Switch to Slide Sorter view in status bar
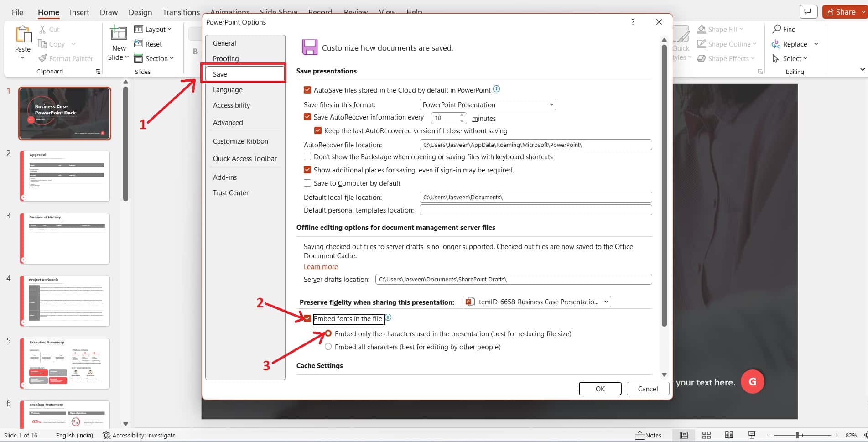The image size is (868, 442). (x=707, y=435)
